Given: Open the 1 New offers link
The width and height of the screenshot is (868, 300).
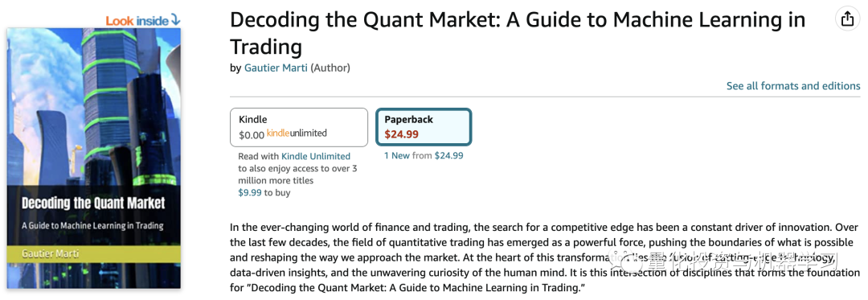Looking at the screenshot, I should click(397, 155).
